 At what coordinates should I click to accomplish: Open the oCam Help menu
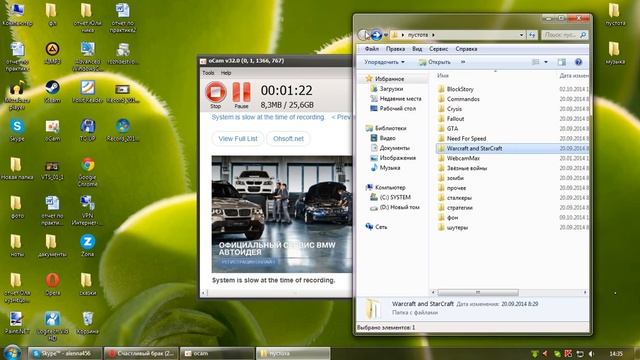226,73
